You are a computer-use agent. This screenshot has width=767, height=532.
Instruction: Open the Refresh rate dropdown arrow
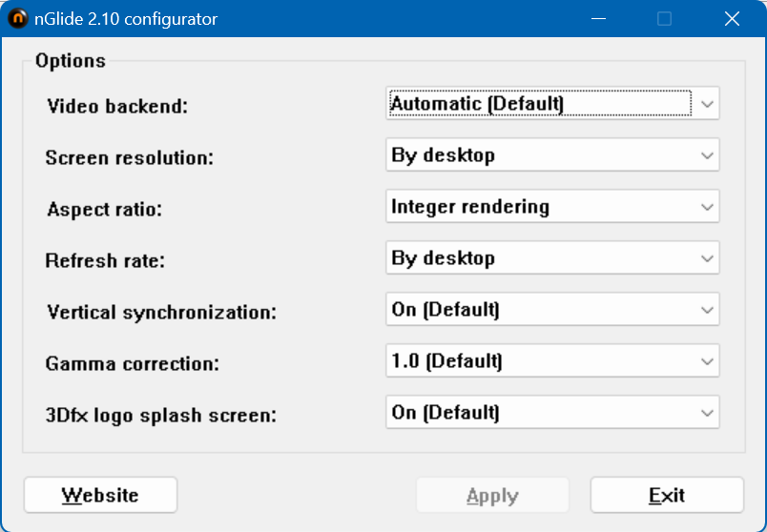[706, 258]
